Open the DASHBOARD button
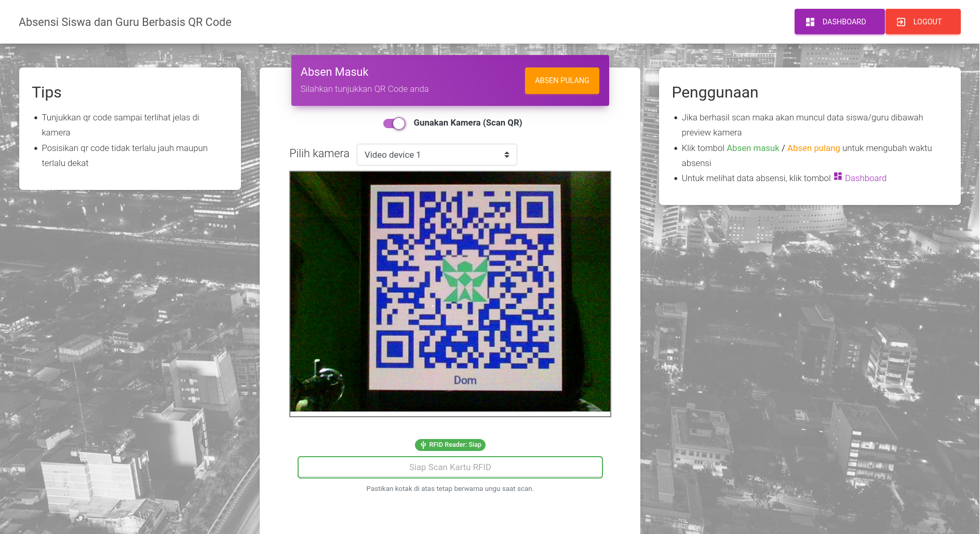Screen dimensions: 980x534 [x=839, y=22]
